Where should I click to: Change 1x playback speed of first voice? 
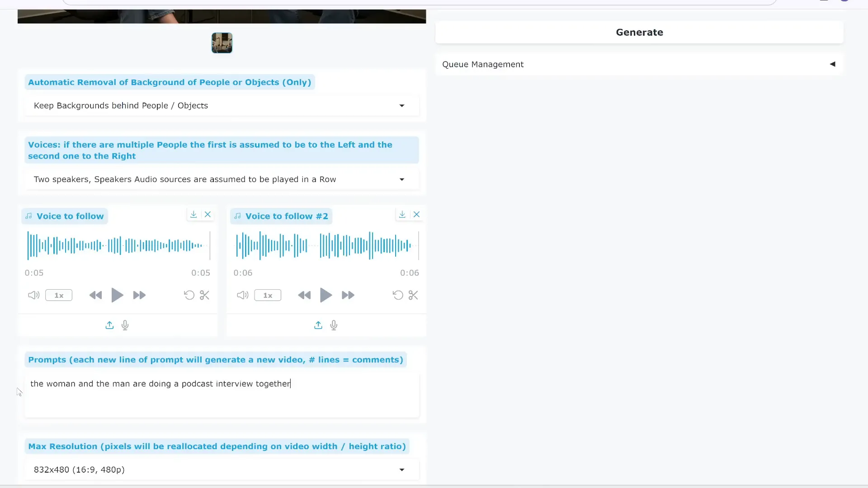point(59,296)
